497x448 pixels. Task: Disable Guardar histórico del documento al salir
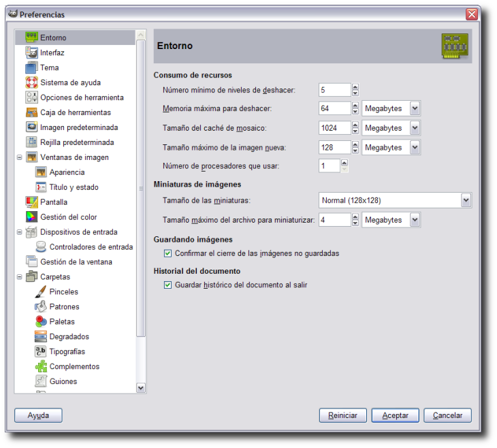[168, 285]
